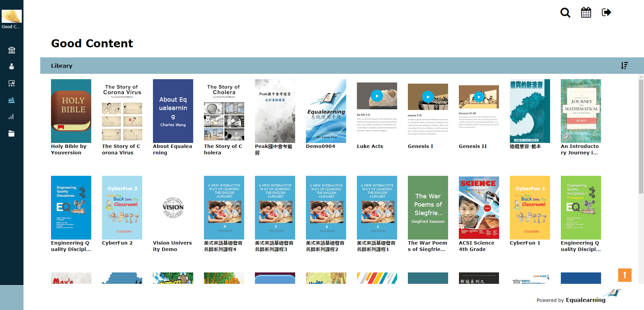Open the ACSI Science 4th Grade cover
This screenshot has height=310, width=644.
[479, 208]
